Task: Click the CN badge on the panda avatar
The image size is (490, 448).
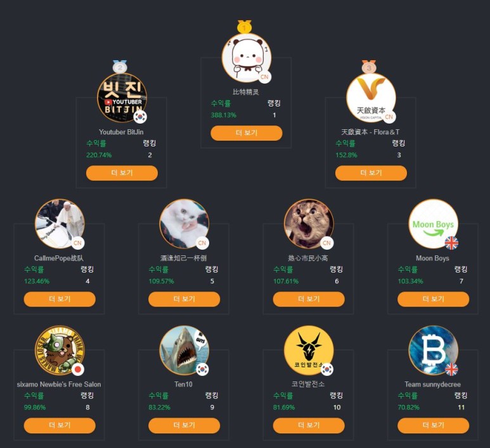Action: click(x=264, y=77)
